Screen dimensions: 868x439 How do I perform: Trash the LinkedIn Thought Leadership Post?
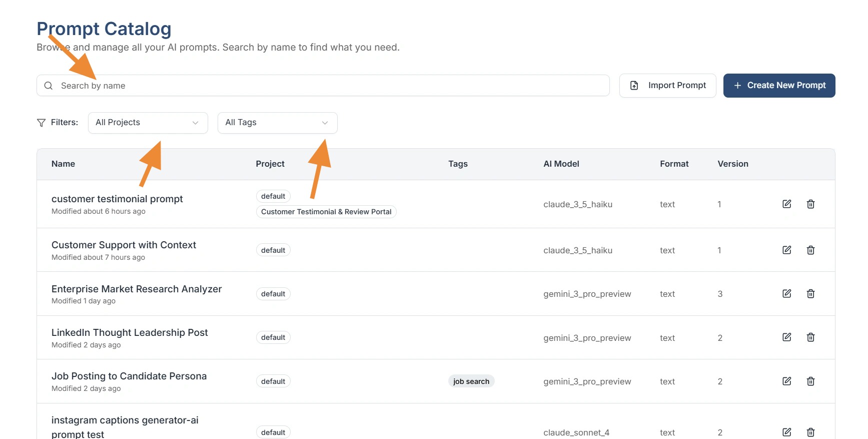[810, 337]
